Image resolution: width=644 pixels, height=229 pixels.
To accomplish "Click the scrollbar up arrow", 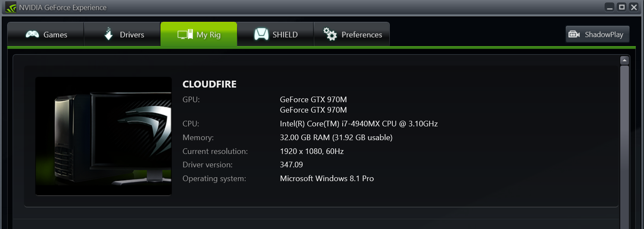I will 624,60.
